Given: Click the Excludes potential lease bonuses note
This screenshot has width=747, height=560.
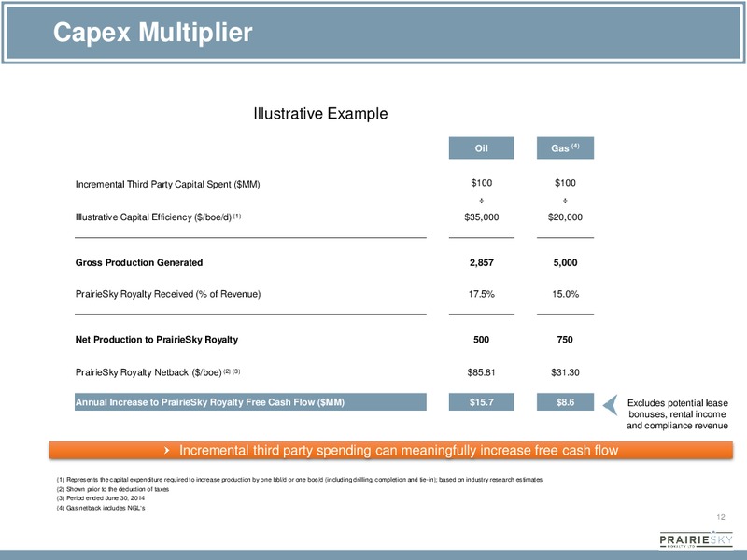Looking at the screenshot, I should point(677,414).
